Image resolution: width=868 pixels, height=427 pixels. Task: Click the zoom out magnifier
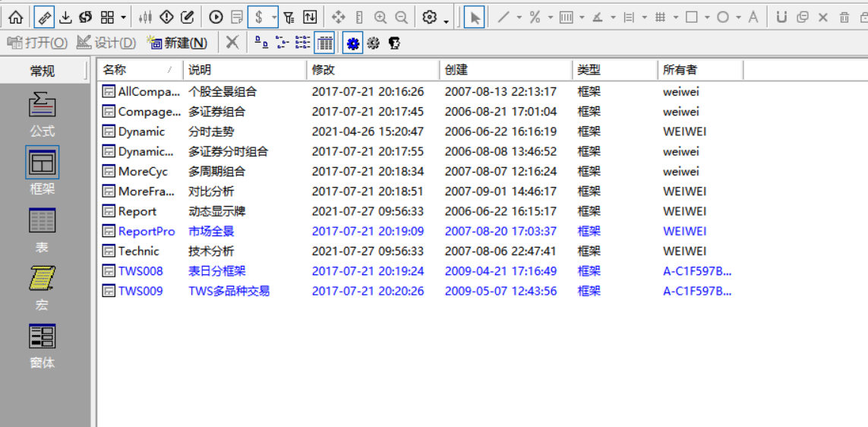(401, 17)
